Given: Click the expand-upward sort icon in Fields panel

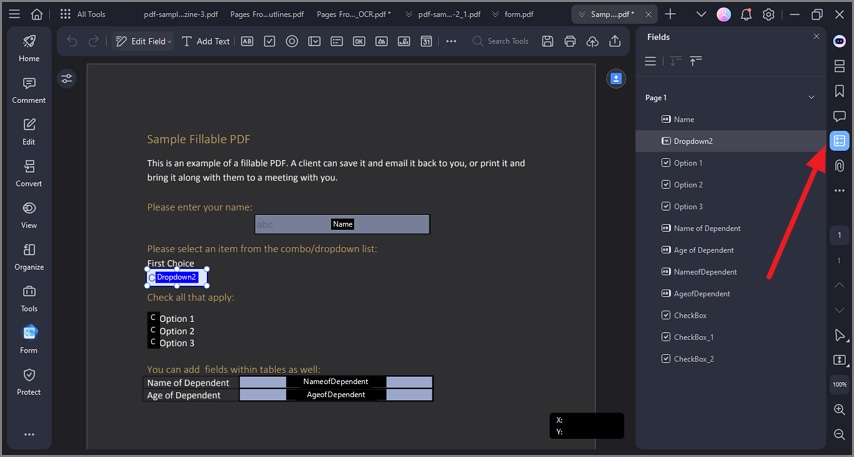Looking at the screenshot, I should [696, 61].
